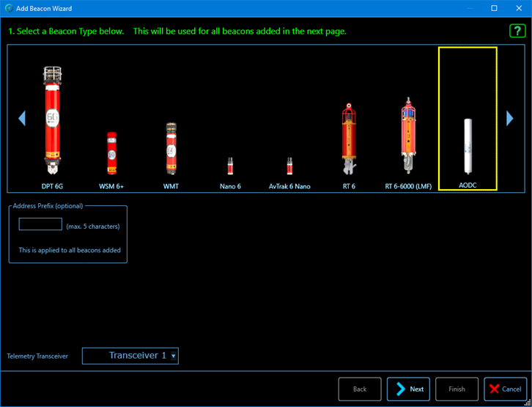Maximize the Add Beacon Wizard window
532x407 pixels.
(x=495, y=8)
